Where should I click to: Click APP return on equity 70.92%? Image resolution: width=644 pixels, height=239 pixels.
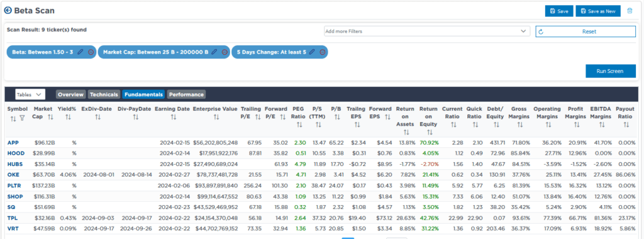coord(429,143)
